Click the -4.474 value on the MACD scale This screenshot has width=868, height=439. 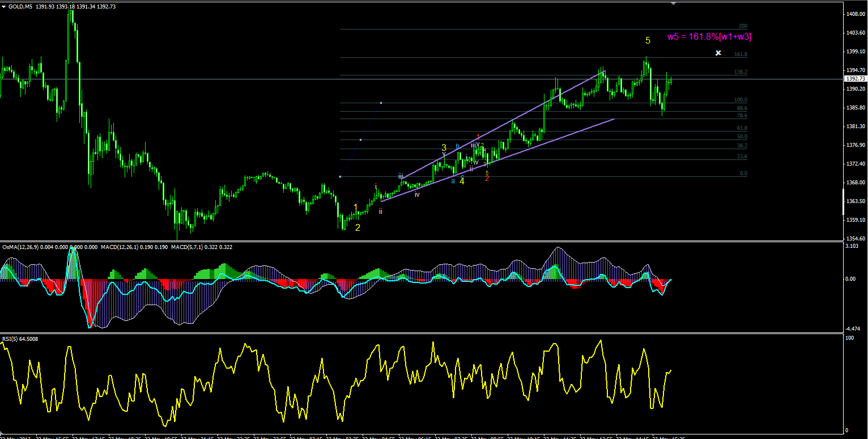(854, 329)
